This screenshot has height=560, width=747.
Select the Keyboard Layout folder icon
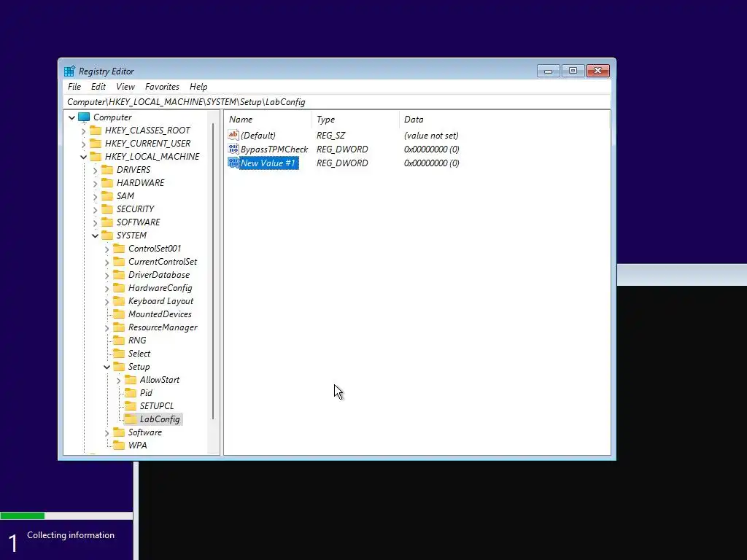coord(119,301)
